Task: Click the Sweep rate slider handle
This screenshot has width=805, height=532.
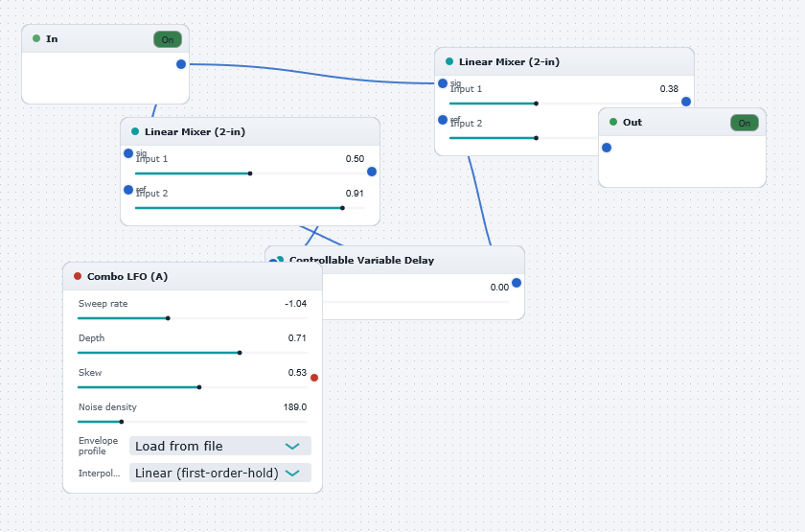Action: pos(168,318)
